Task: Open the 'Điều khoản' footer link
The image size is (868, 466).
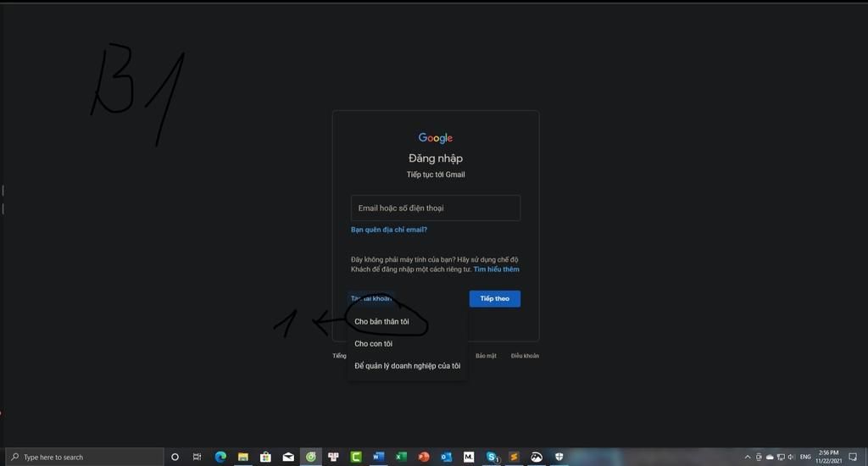Action: (525, 356)
